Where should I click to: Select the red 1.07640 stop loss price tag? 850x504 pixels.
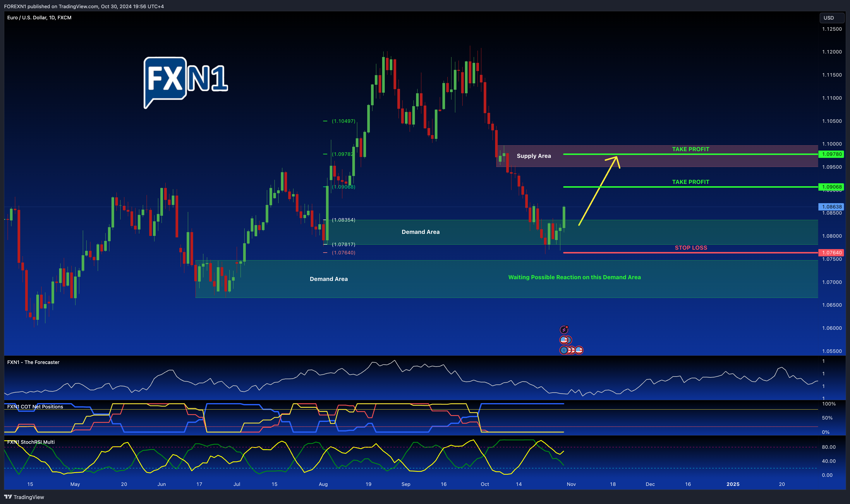tap(831, 252)
